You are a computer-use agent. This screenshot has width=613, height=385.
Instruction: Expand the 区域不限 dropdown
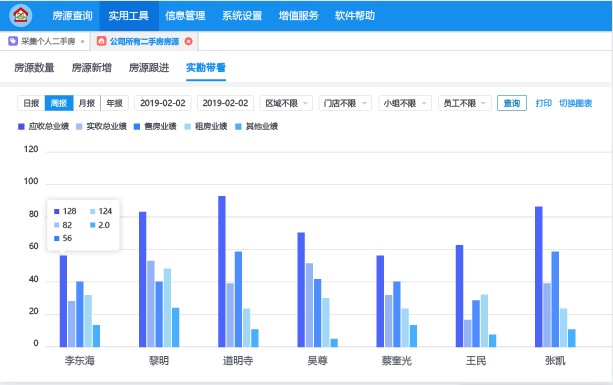286,103
